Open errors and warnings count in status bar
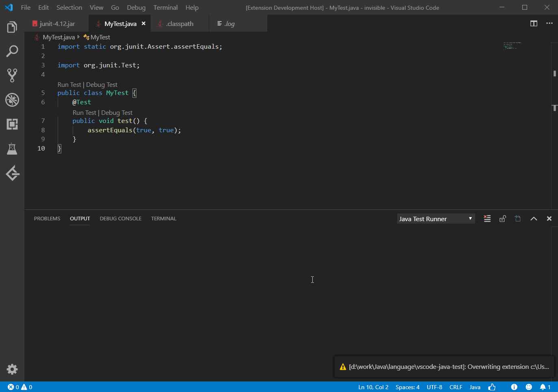Image resolution: width=558 pixels, height=392 pixels. tap(20, 387)
